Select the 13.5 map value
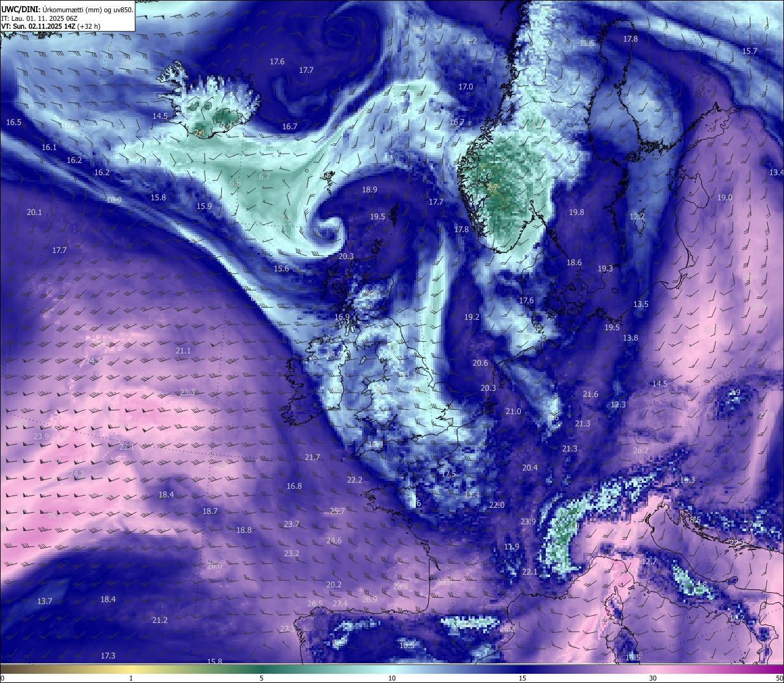 click(641, 304)
